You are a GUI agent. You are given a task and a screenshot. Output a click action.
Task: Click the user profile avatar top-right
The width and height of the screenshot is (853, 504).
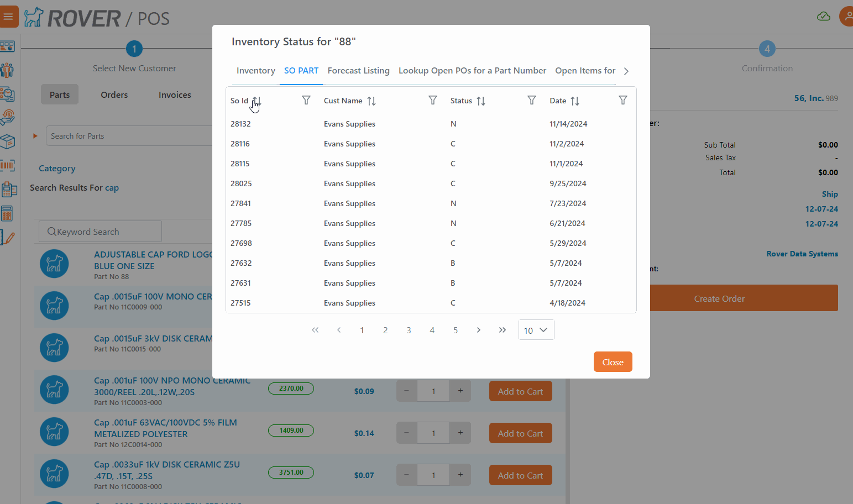(x=847, y=16)
